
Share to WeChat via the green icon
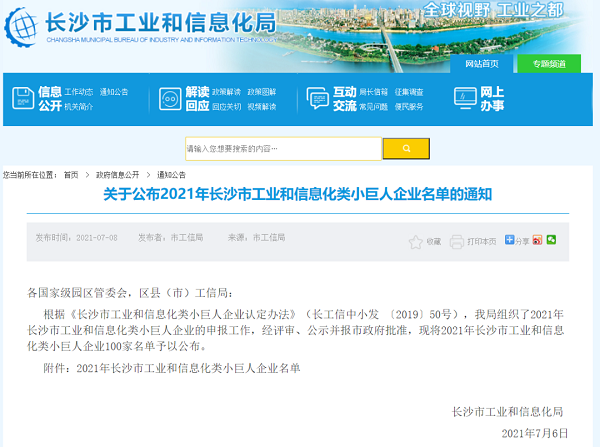(551, 240)
